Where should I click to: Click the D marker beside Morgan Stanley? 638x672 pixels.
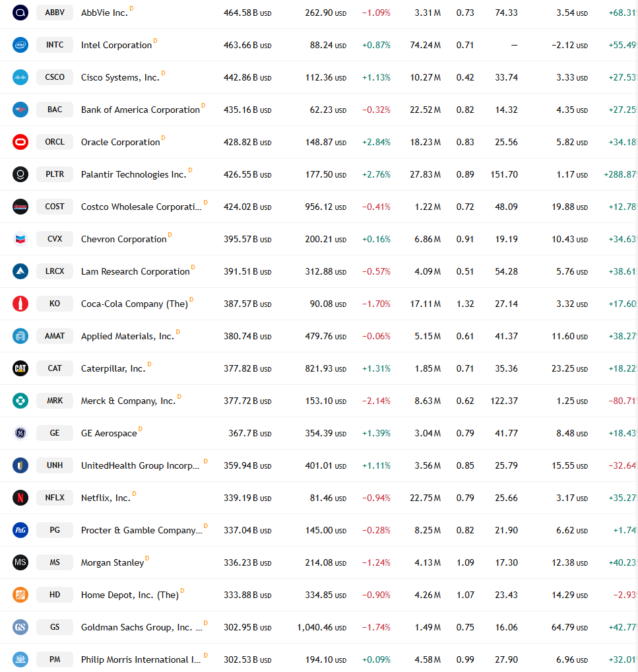click(147, 558)
